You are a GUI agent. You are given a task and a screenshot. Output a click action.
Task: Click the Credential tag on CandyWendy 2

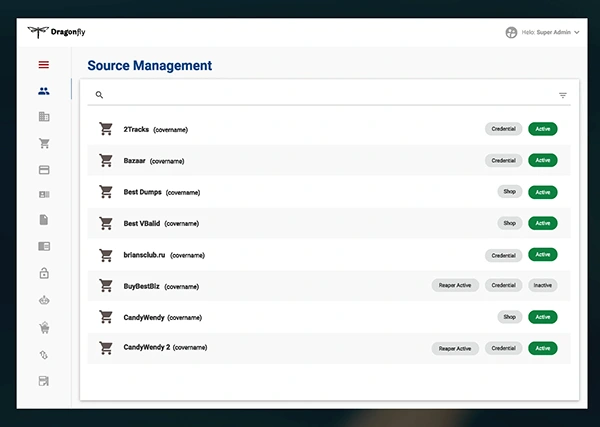point(504,348)
